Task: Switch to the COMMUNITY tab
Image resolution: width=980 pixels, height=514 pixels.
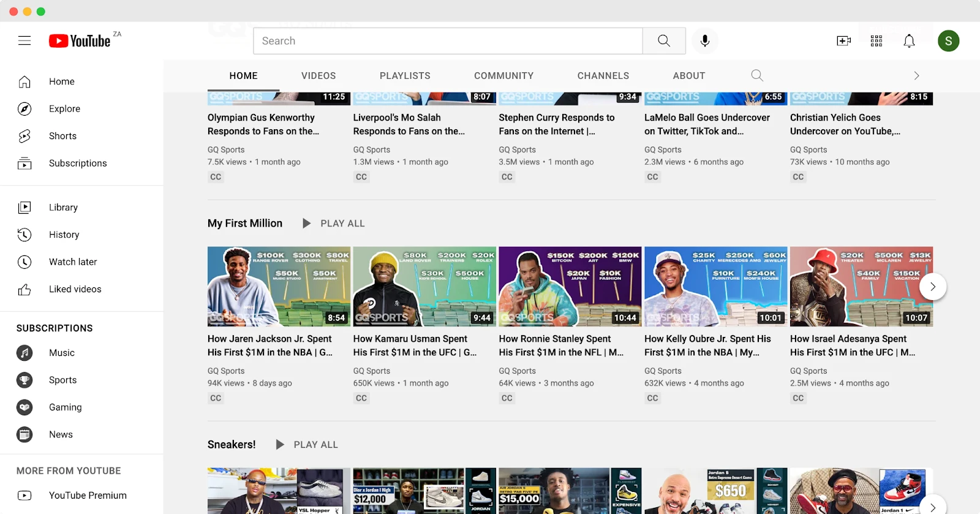Action: [503, 76]
